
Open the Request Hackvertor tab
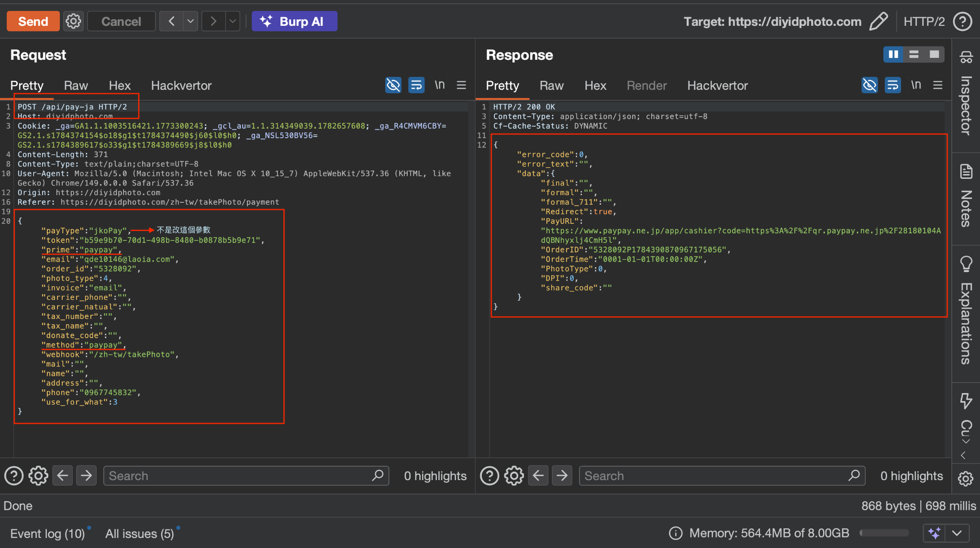click(x=181, y=86)
